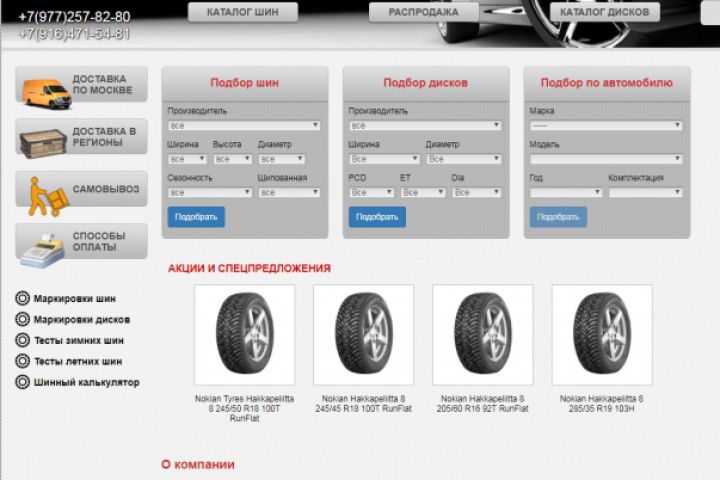Click the cash register payment icon
The width and height of the screenshot is (720, 480).
(x=42, y=251)
